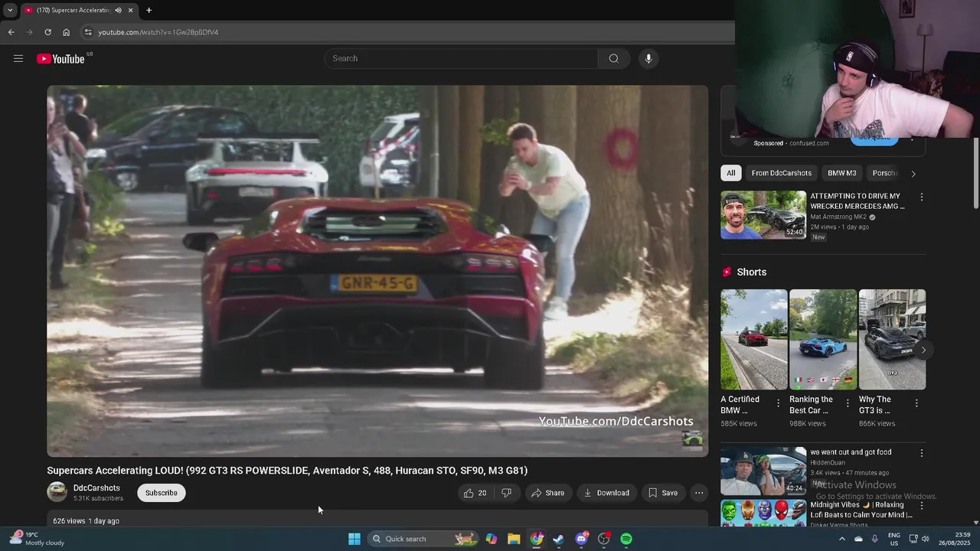
Task: Subscribe to DdcCarshots
Action: click(x=162, y=493)
